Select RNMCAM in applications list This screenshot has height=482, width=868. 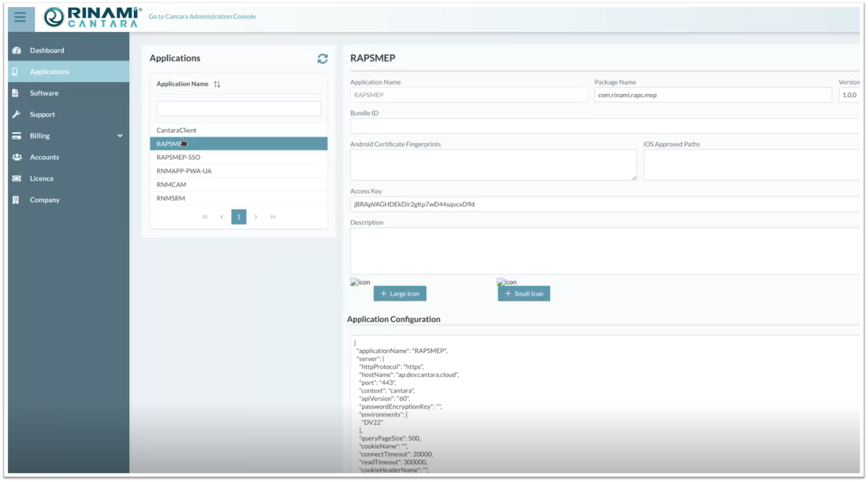pyautogui.click(x=239, y=185)
